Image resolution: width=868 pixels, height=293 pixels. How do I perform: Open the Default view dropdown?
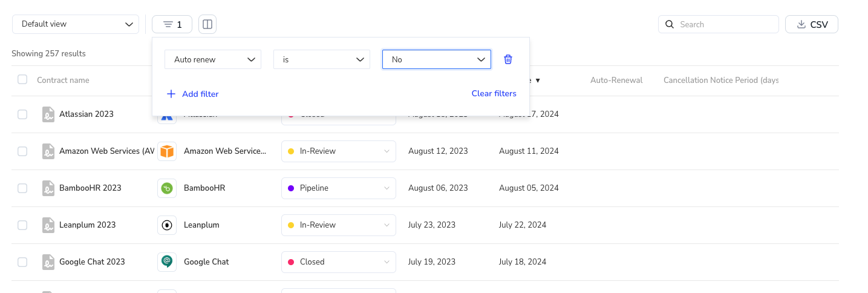(x=76, y=24)
